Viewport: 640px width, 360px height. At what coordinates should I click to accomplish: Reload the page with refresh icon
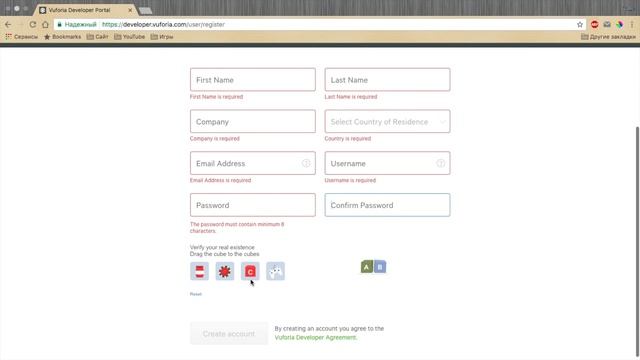tap(33, 24)
